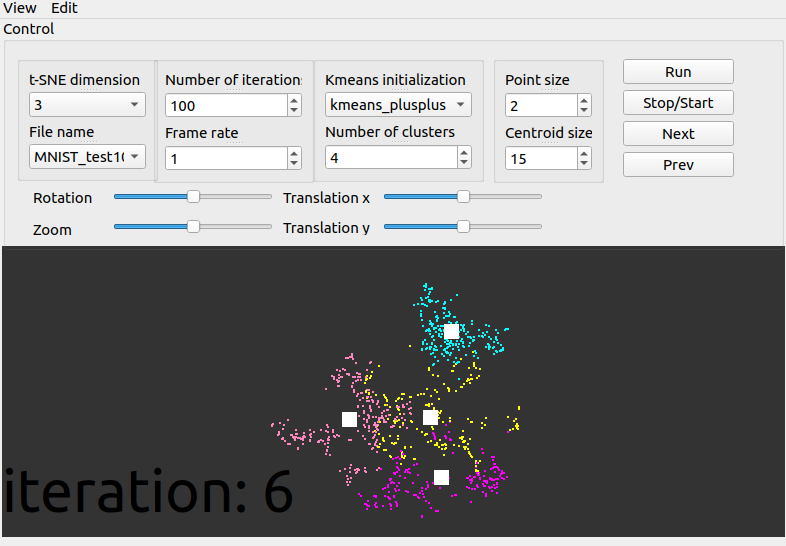This screenshot has width=786, height=546.
Task: Open the View menu
Action: click(20, 8)
